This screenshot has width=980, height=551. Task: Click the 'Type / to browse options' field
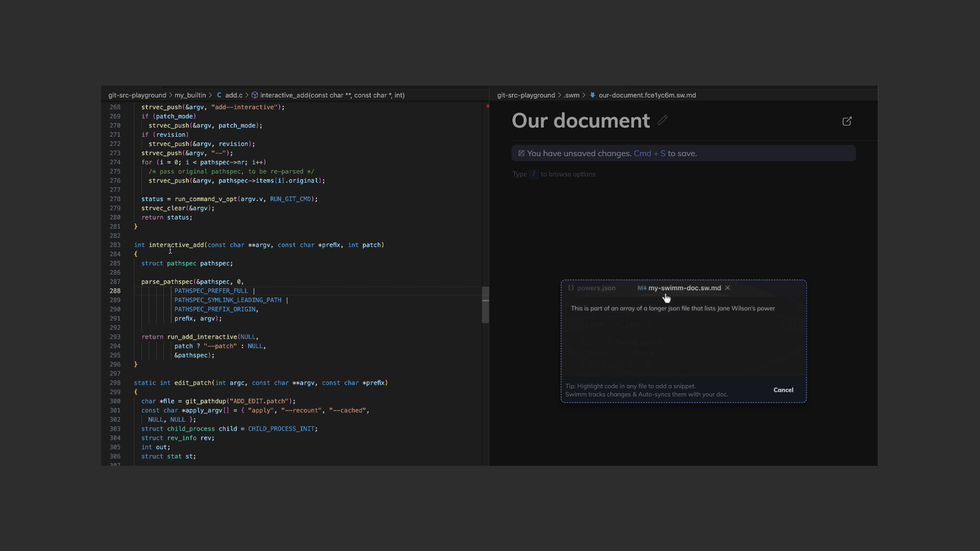pyautogui.click(x=554, y=174)
